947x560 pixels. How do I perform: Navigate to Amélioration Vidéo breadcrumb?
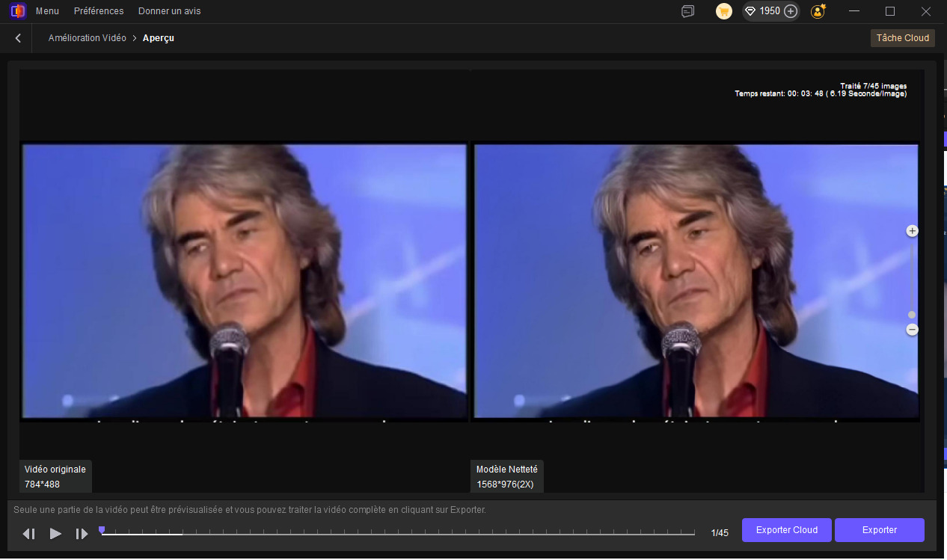(x=87, y=38)
